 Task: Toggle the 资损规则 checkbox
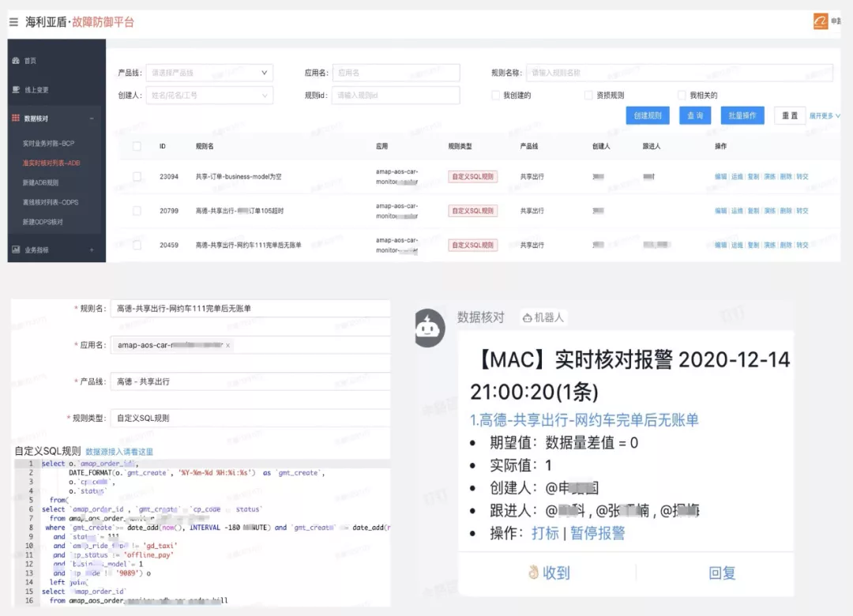click(x=588, y=96)
